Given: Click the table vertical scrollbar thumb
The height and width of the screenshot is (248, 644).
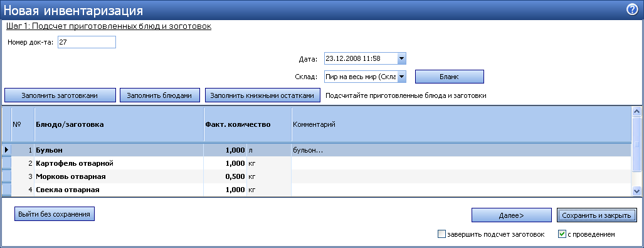Looking at the screenshot, I should (x=636, y=144).
